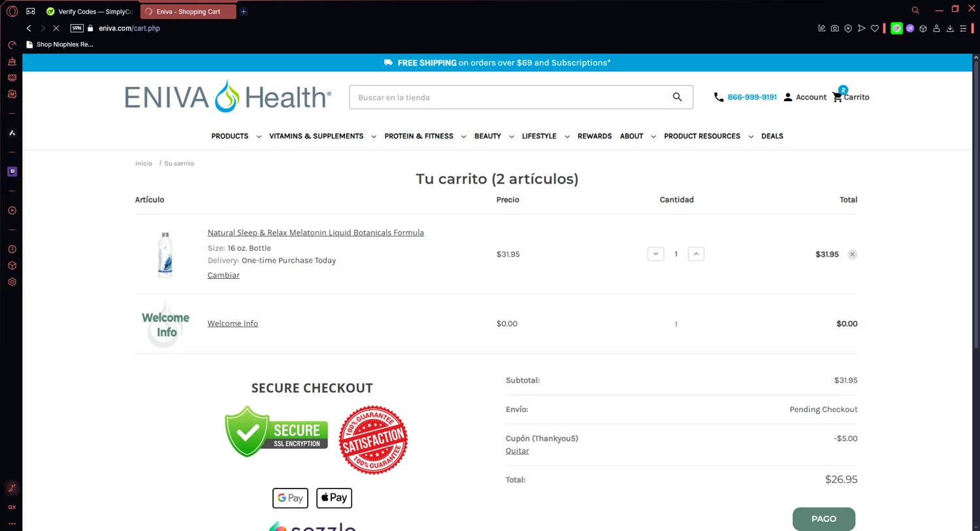Image resolution: width=980 pixels, height=531 pixels.
Task: Increase Melatonin quantity with up arrow
Action: coord(696,254)
